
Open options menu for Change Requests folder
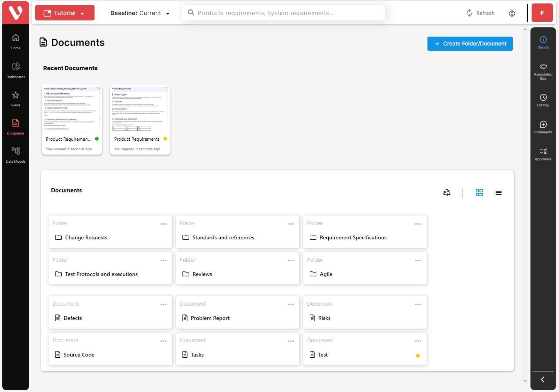pos(164,224)
